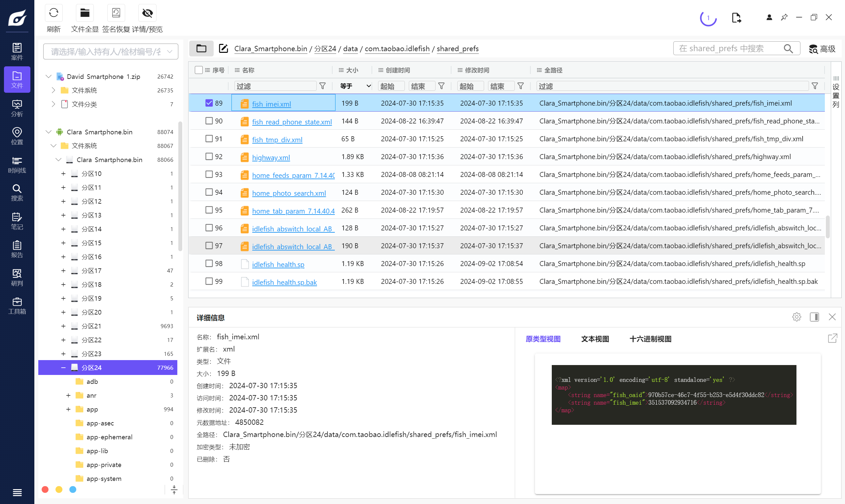The height and width of the screenshot is (504, 845).
Task: Open the preview in an external window
Action: 832,338
